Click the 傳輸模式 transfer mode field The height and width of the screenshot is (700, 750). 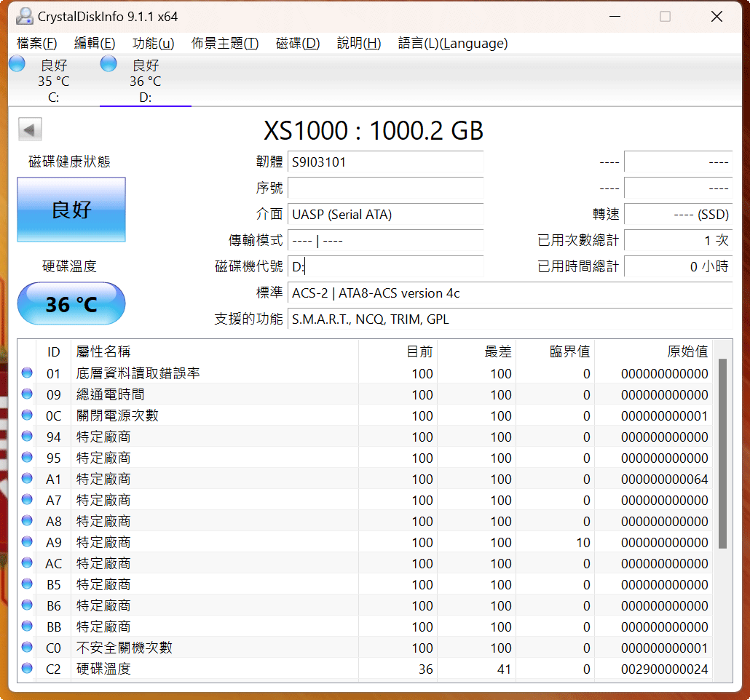(x=385, y=240)
